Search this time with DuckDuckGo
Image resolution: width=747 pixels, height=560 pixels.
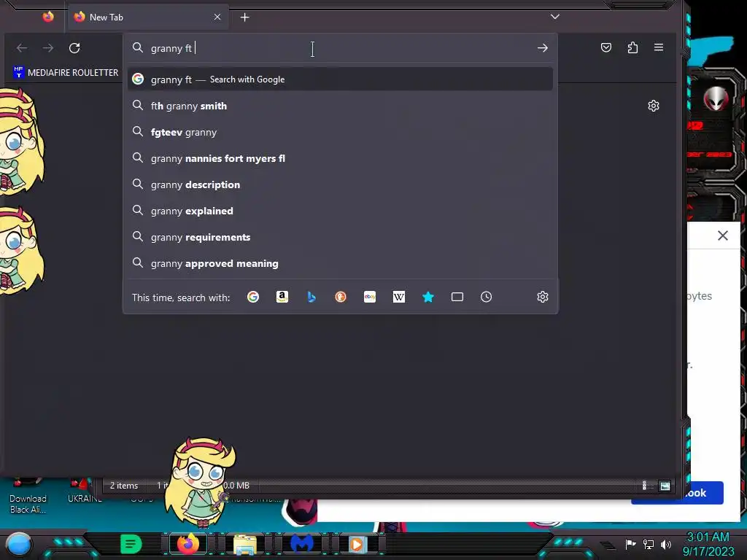(x=341, y=297)
